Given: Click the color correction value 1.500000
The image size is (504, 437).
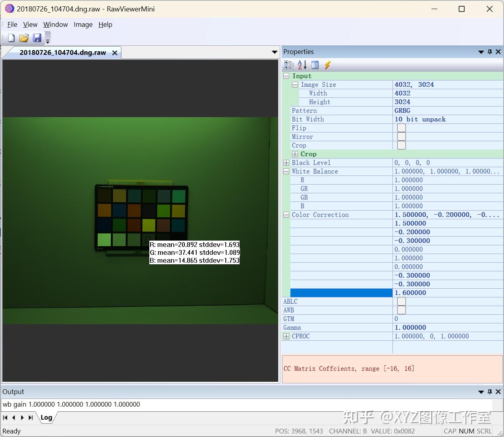Looking at the screenshot, I should click(410, 223).
